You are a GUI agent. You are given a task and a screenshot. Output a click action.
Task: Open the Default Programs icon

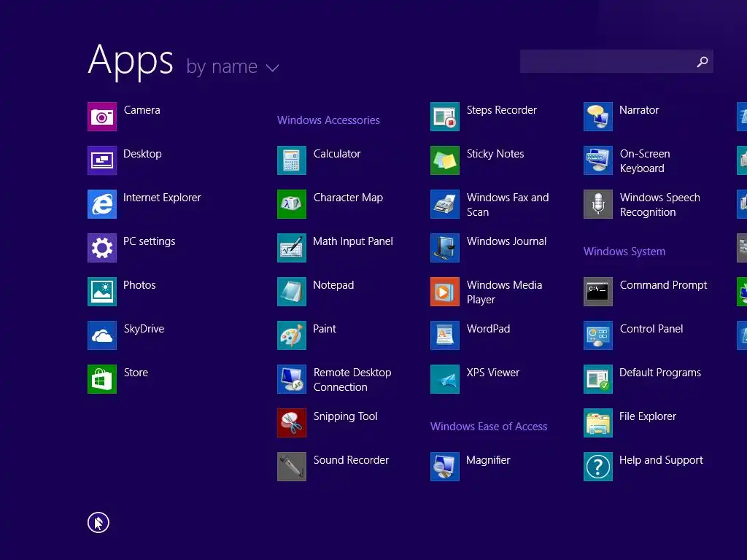(598, 379)
